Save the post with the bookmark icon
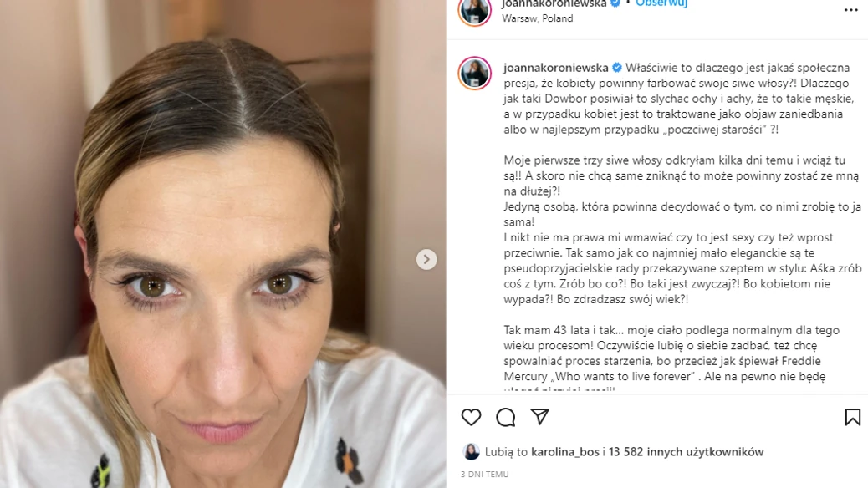The height and width of the screenshot is (488, 868). (x=852, y=417)
